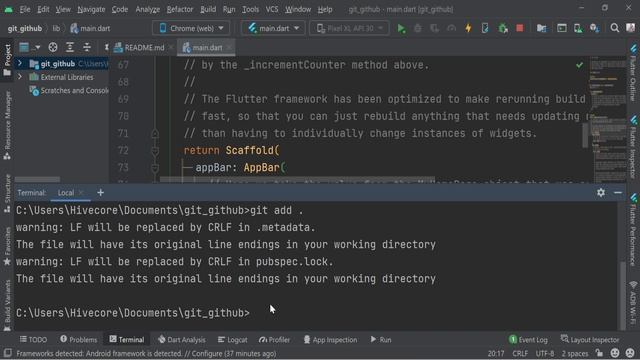640x360 pixels.
Task: Open the Project view selector dropdown
Action: click(x=29, y=47)
